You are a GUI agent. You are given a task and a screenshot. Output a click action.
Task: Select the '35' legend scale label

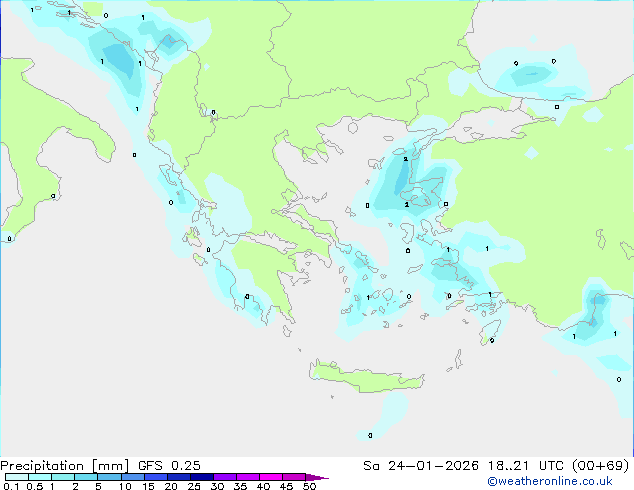click(x=240, y=486)
